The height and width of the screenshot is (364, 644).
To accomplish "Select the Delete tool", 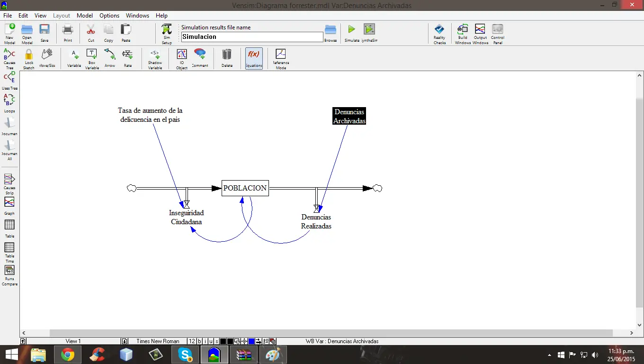I will tap(227, 58).
